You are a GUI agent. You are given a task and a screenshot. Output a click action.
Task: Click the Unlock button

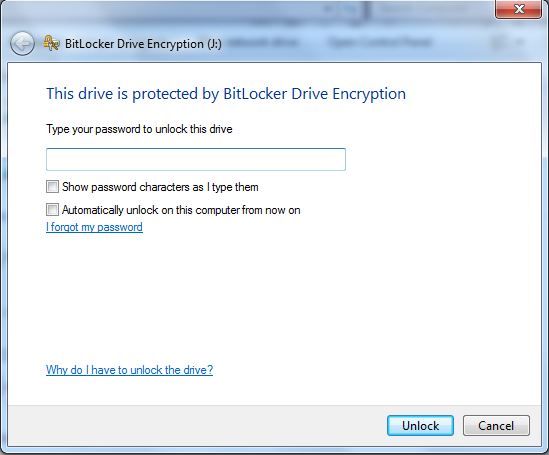click(420, 426)
